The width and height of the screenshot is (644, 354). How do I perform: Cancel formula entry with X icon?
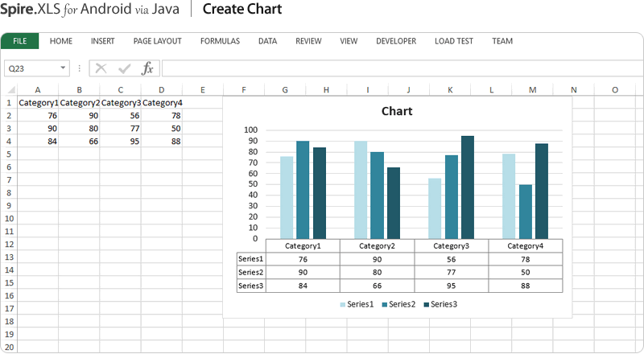(x=101, y=68)
